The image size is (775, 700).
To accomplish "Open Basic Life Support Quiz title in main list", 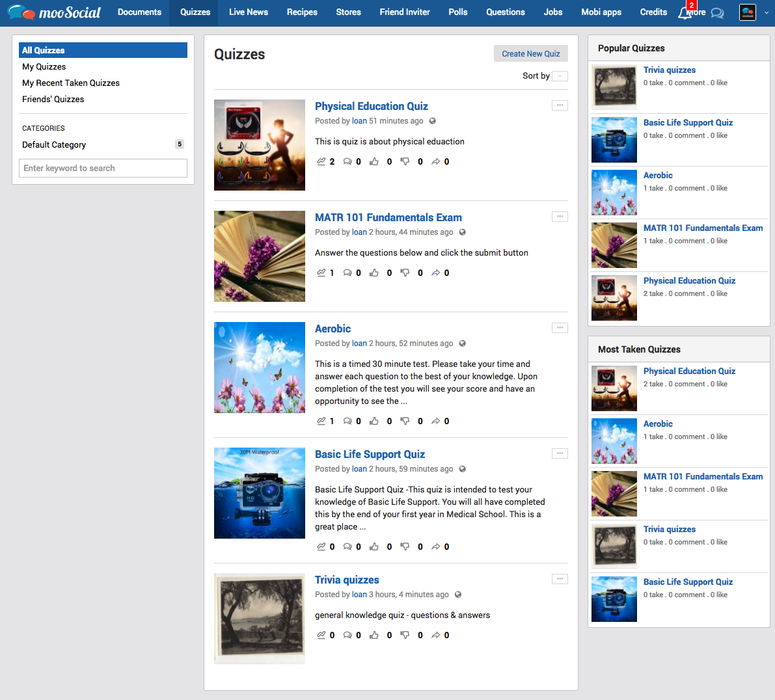I will pyautogui.click(x=370, y=454).
